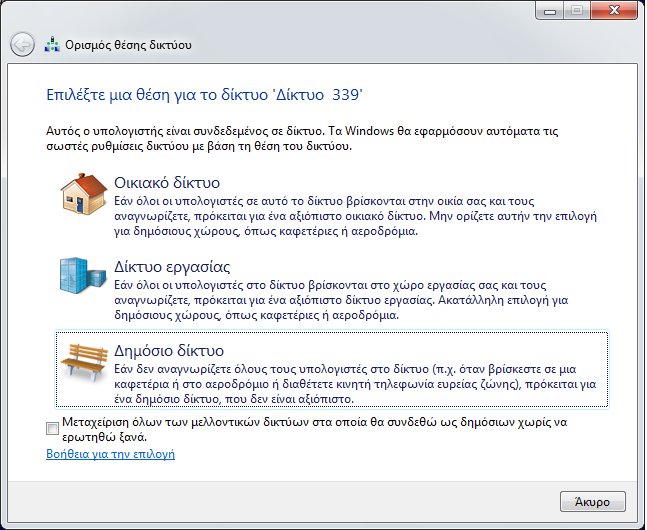Select the 'Δημόσιο δίκτυο' heading
The width and height of the screenshot is (647, 530).
tap(169, 350)
